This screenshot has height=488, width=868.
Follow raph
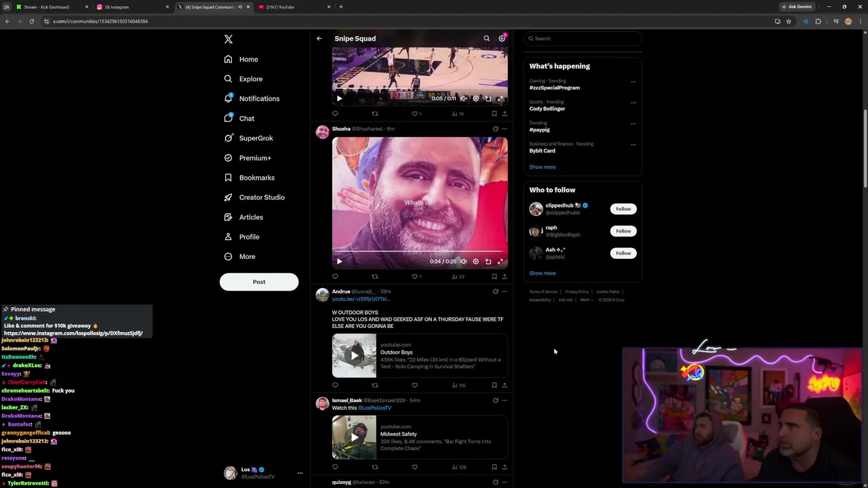pos(623,231)
